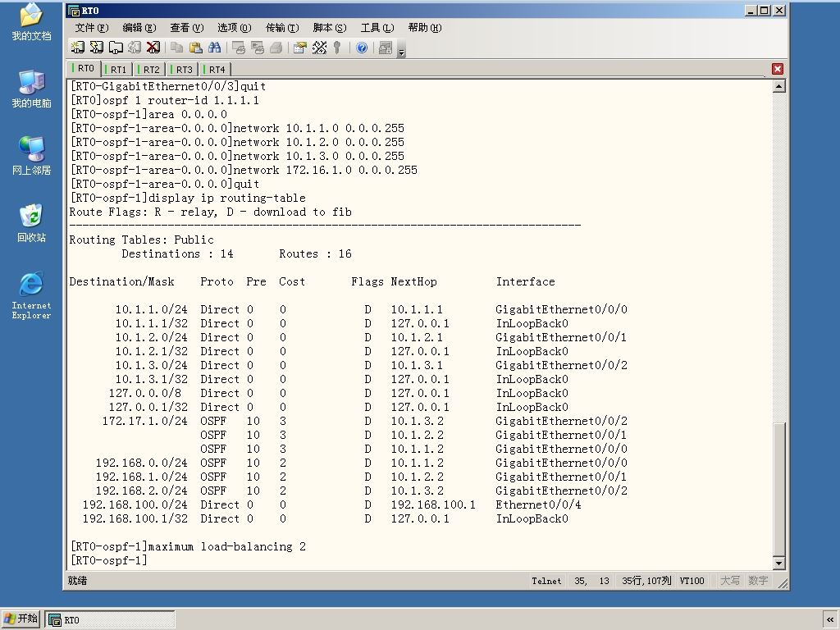The height and width of the screenshot is (630, 840).
Task: Open the 编辑(E) menu
Action: click(x=139, y=28)
